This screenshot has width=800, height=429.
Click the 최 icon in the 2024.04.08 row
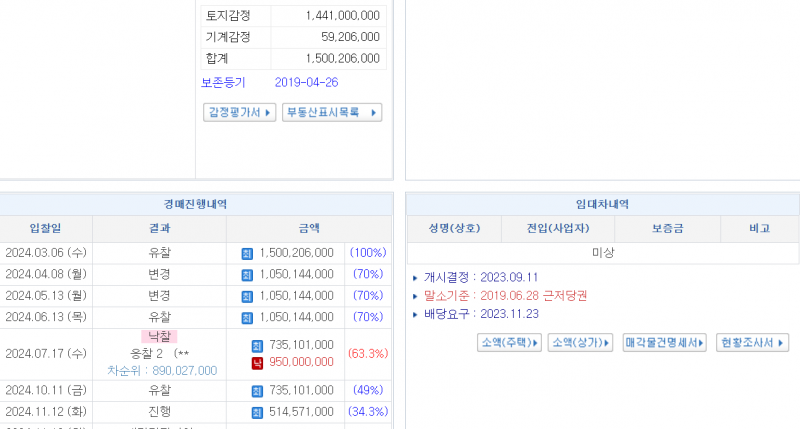click(248, 275)
